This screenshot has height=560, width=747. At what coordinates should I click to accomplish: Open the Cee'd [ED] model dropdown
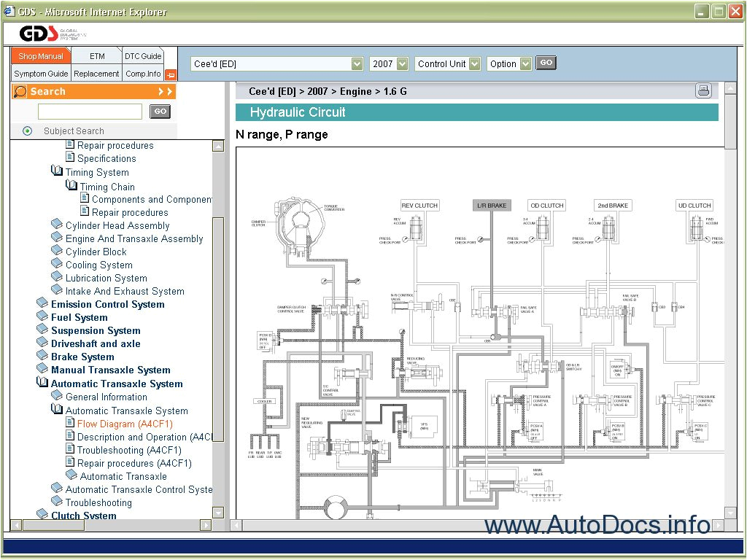pyautogui.click(x=357, y=64)
